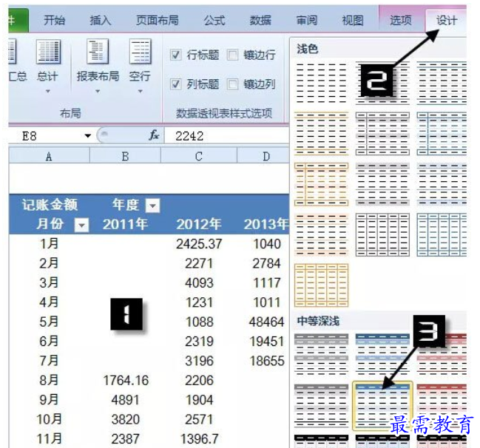Select the gray banded light style in third row

[382, 184]
